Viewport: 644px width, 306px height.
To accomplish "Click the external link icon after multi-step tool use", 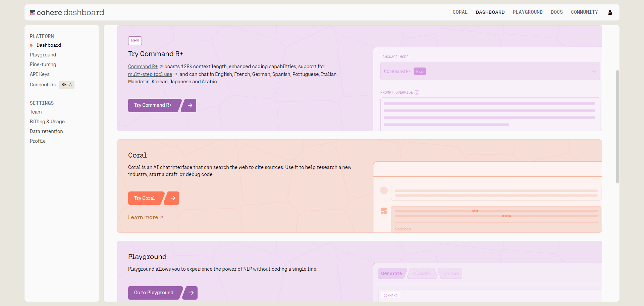I will click(175, 74).
